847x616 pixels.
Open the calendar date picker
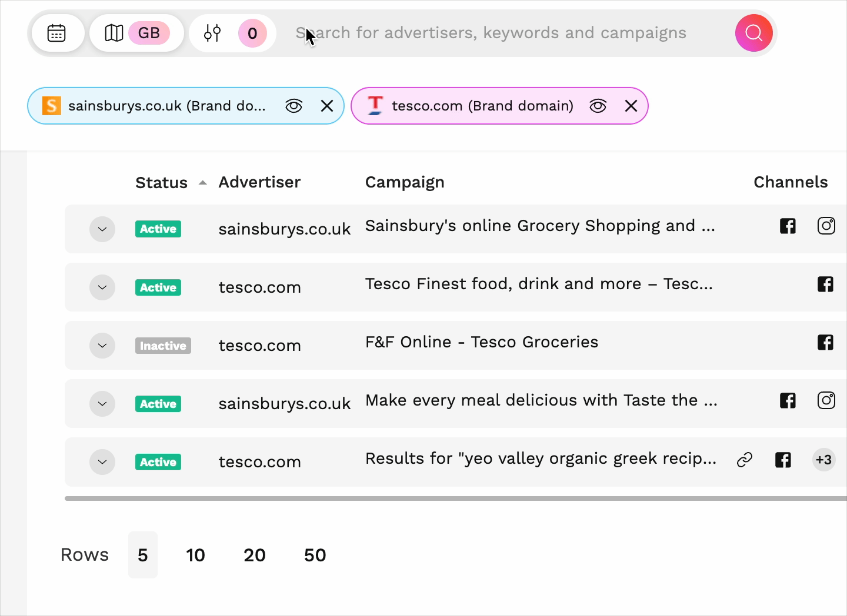coord(56,33)
